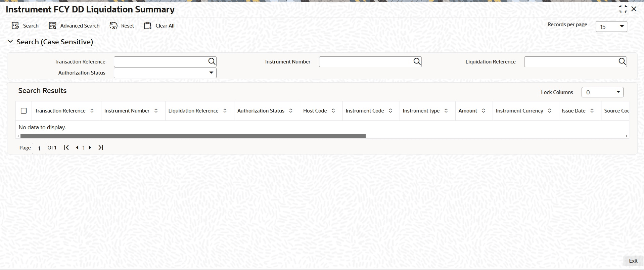Image resolution: width=644 pixels, height=270 pixels.
Task: Click the Clear All icon
Action: tap(148, 26)
